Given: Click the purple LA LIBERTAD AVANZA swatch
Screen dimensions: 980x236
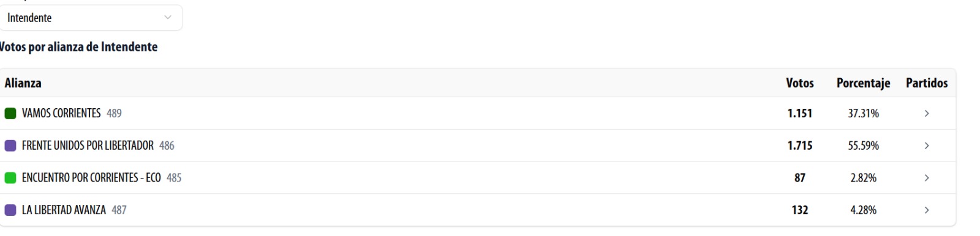Looking at the screenshot, I should [x=10, y=210].
